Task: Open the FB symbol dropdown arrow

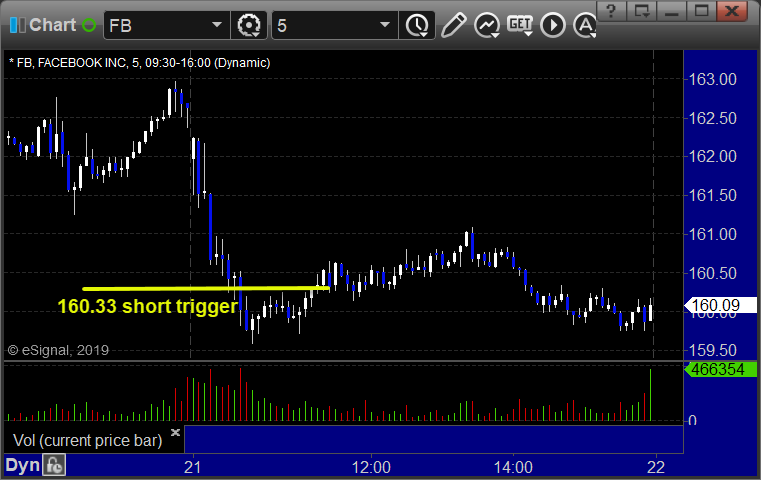Action: pyautogui.click(x=217, y=25)
